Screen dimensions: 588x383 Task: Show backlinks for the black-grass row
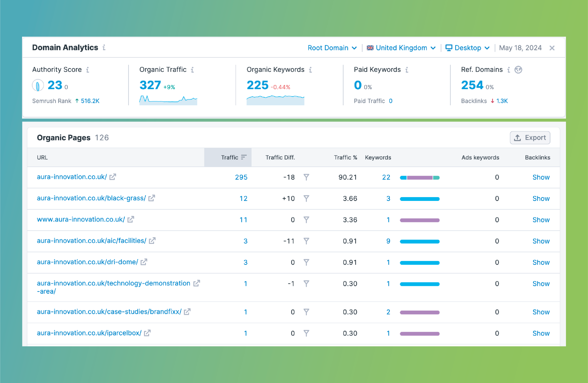[541, 199]
